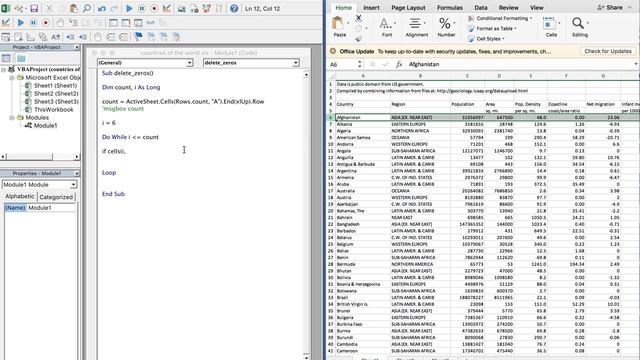Click the Paste button in Excel ribbon
This screenshot has height=360, width=640.
click(340, 27)
